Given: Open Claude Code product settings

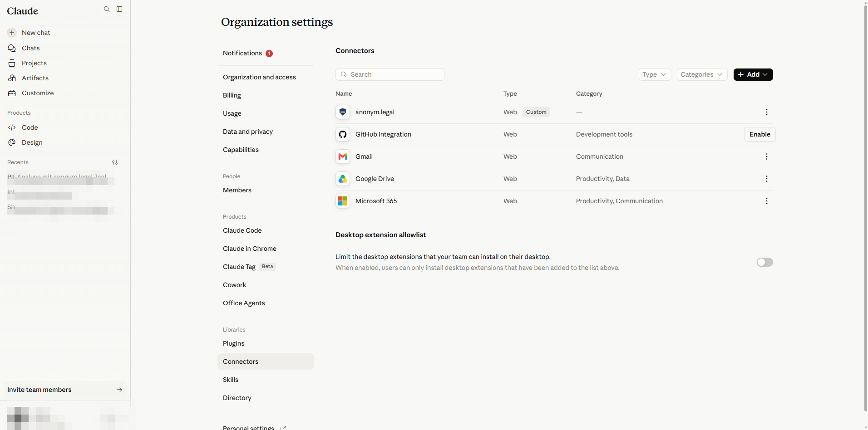Looking at the screenshot, I should point(242,230).
